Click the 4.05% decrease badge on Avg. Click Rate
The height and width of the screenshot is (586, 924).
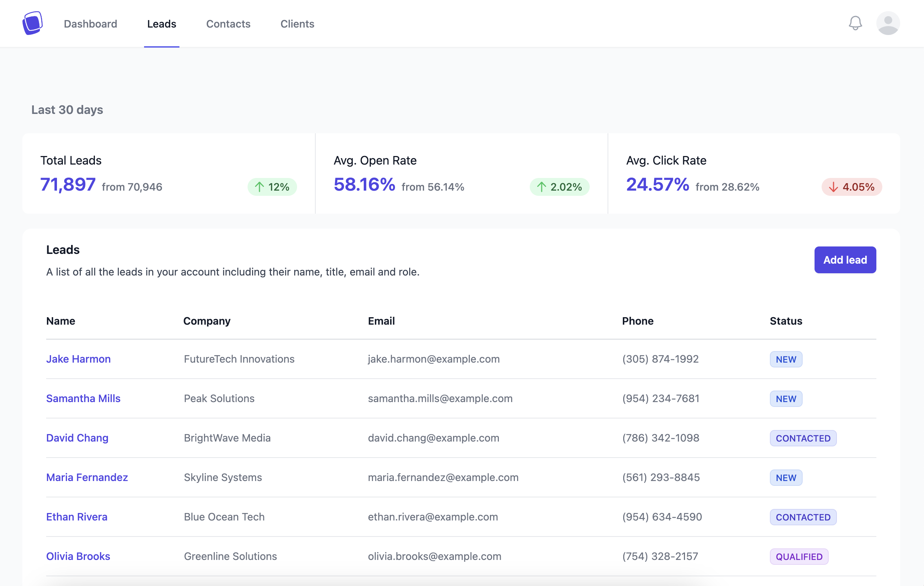(x=851, y=187)
